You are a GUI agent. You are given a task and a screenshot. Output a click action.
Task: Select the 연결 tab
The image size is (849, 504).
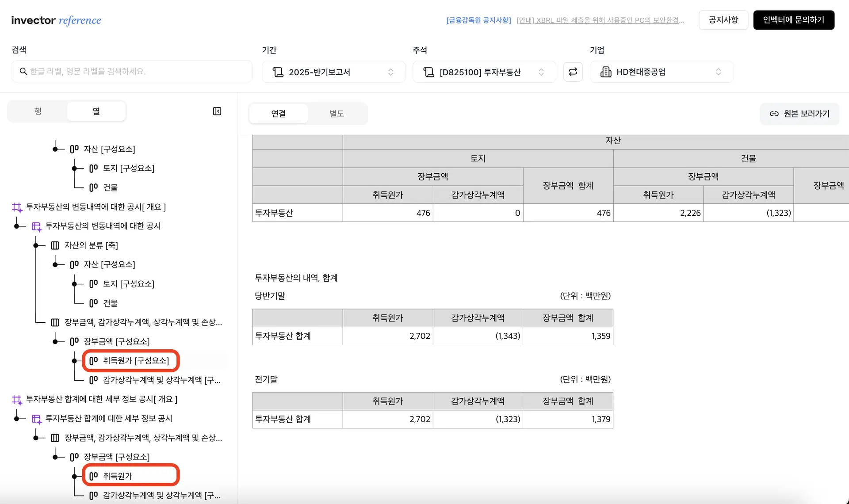click(278, 114)
